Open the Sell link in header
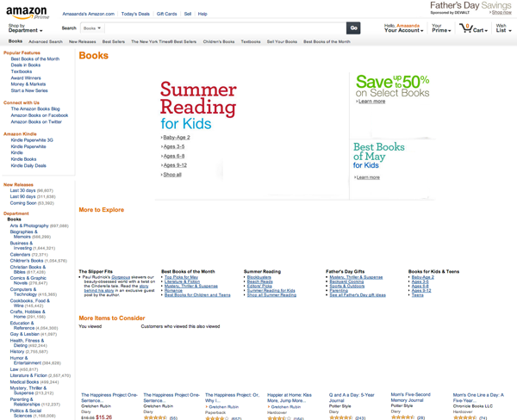 point(188,14)
